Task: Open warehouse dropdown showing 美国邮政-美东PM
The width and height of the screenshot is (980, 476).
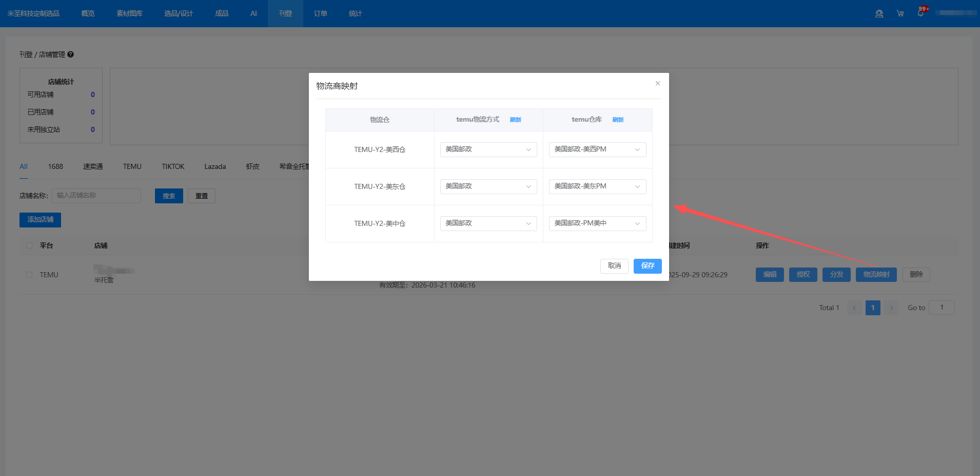Action: (x=597, y=186)
